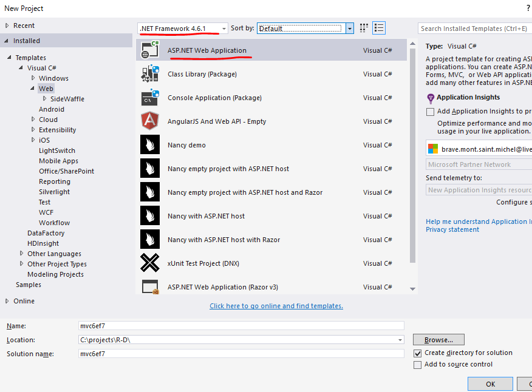Switch to small icons list view
Screen dimensions: 532x392
378,28
